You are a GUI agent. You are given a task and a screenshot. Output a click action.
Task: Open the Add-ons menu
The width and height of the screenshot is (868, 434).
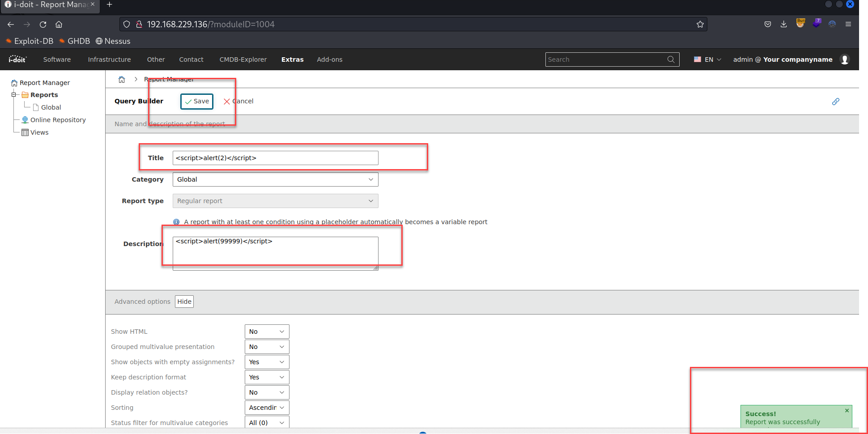330,60
